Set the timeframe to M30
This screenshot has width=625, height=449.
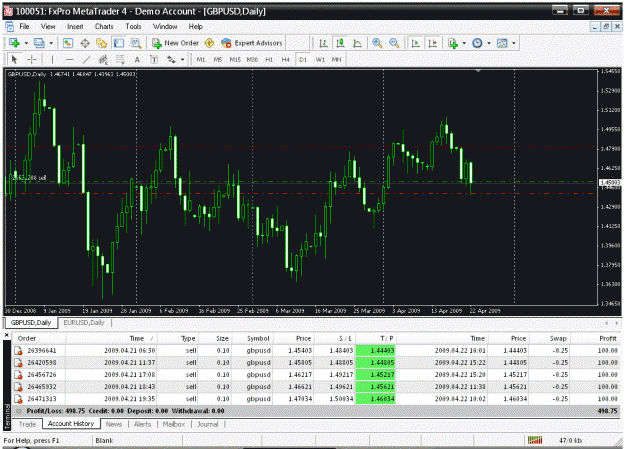pyautogui.click(x=252, y=60)
